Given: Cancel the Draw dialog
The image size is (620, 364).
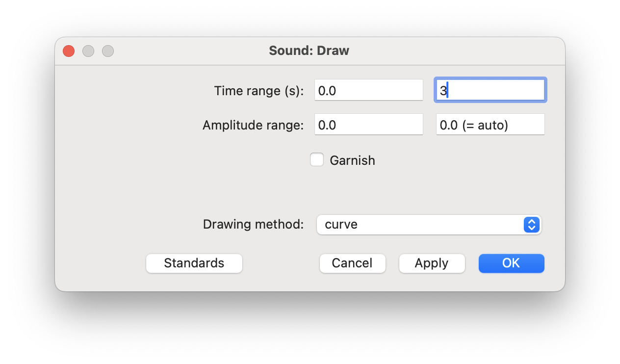Looking at the screenshot, I should (352, 263).
